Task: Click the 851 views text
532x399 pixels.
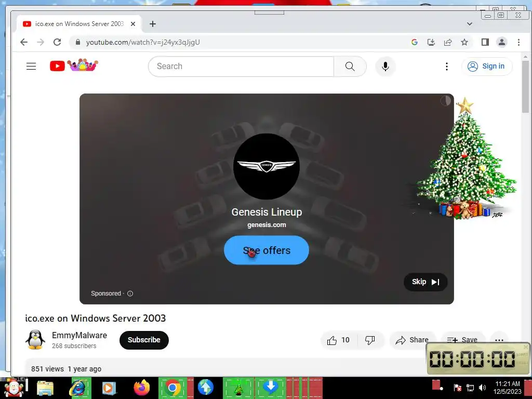Action: tap(47, 369)
